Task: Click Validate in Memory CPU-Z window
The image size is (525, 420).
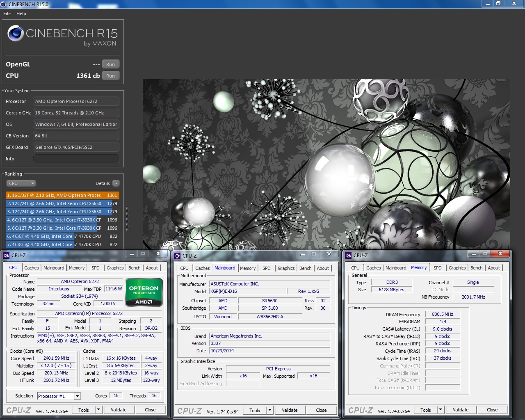Action: point(461,410)
